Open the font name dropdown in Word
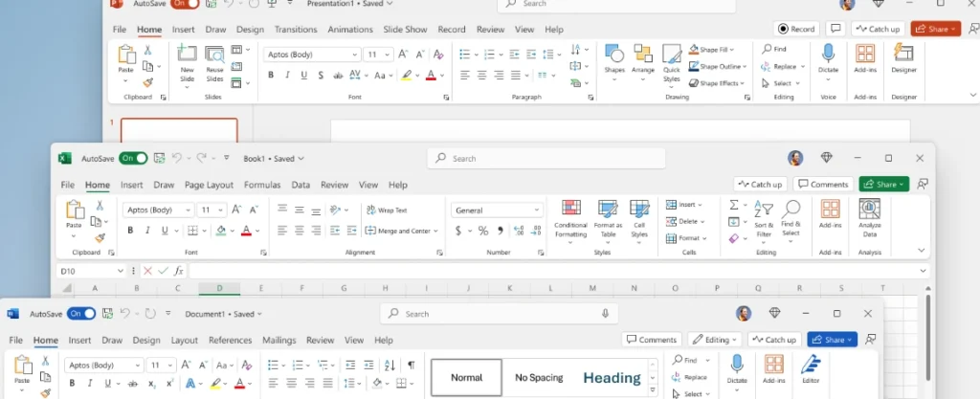Viewport: 980px width, 399px height. click(138, 366)
